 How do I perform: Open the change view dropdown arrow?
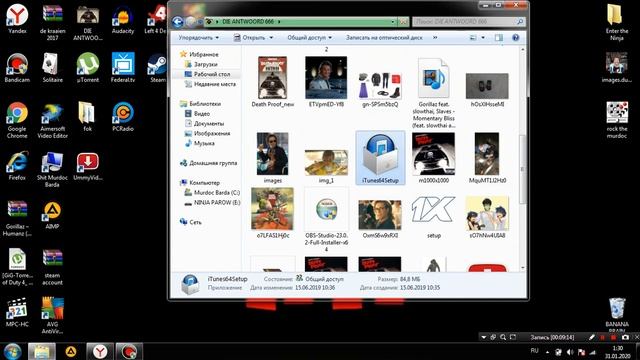(x=483, y=38)
